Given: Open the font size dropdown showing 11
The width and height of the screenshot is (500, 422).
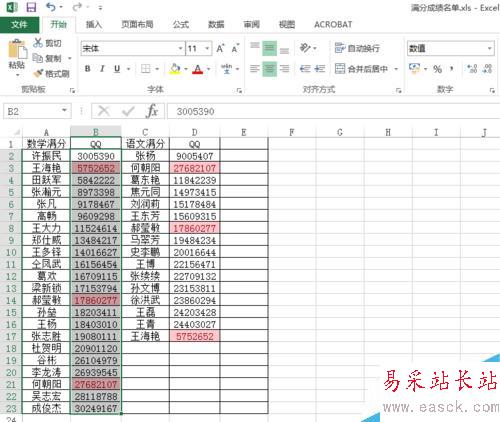Looking at the screenshot, I should (207, 49).
